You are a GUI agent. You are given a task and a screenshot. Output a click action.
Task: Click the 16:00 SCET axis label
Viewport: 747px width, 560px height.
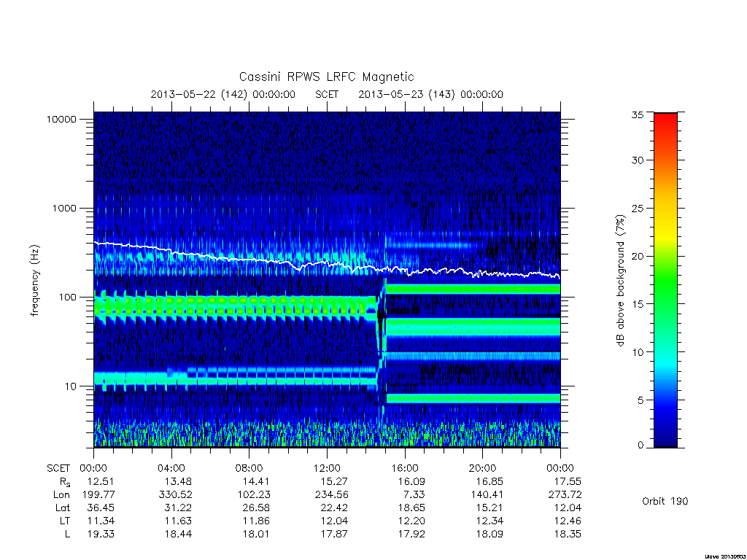point(404,468)
